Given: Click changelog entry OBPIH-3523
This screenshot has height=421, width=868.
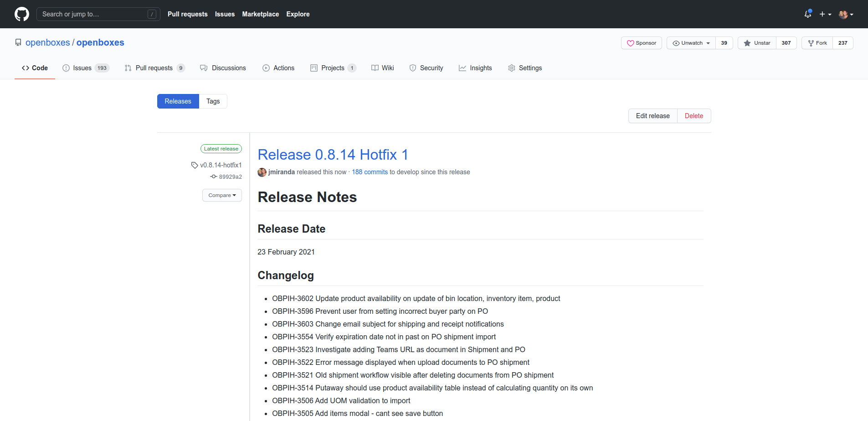Looking at the screenshot, I should click(x=399, y=349).
